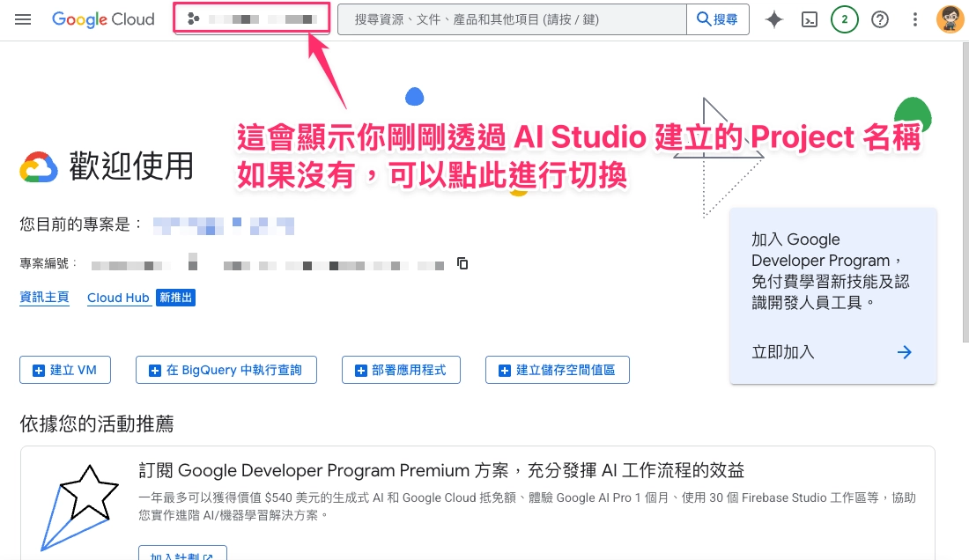Click the 依據您的活動推薦 heading
The width and height of the screenshot is (969, 560).
click(97, 424)
